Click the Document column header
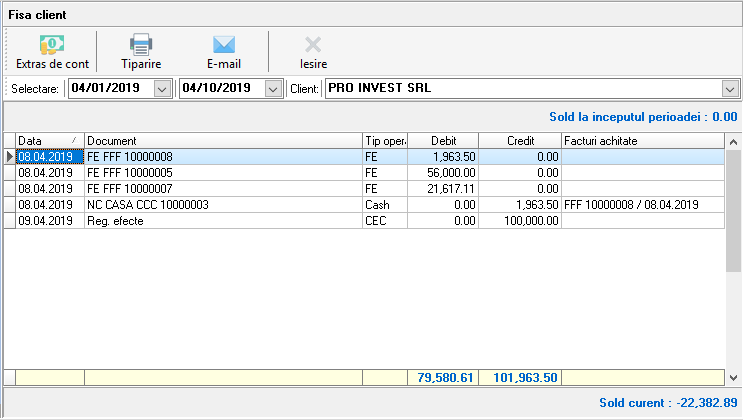Viewport: 743px width, 420px height. (x=222, y=141)
